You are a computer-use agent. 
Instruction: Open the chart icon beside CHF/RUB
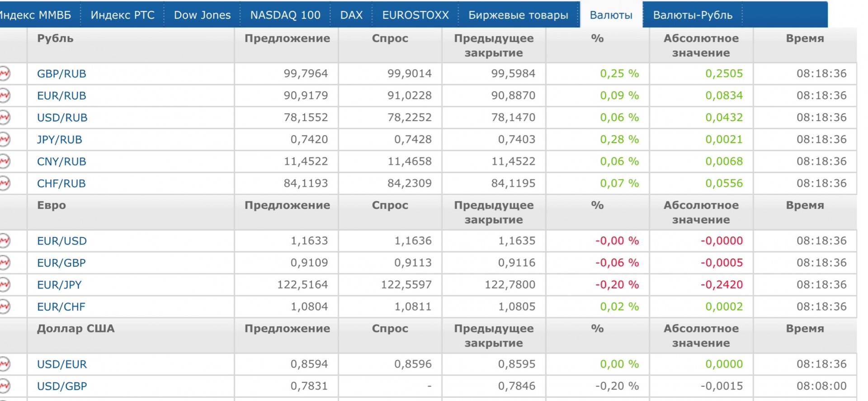pyautogui.click(x=5, y=183)
